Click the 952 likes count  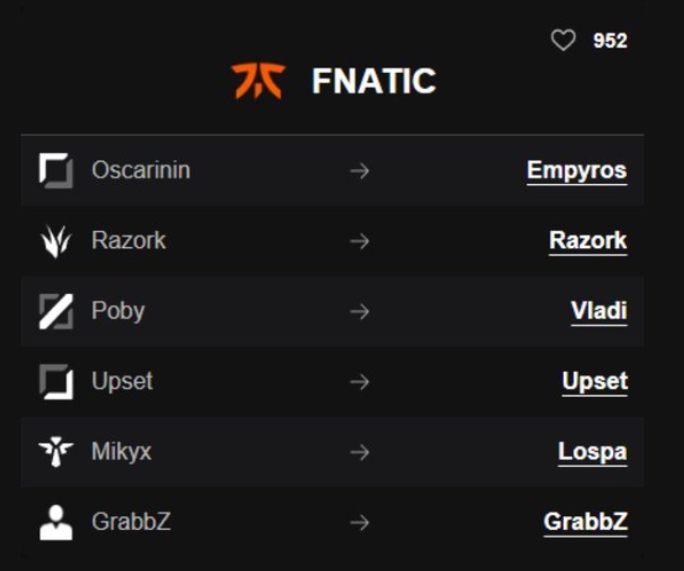point(610,41)
